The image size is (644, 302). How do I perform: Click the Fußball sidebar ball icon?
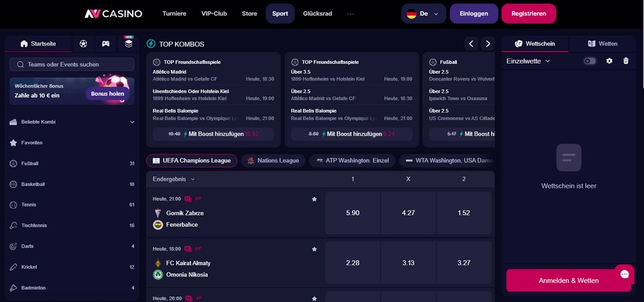pyautogui.click(x=13, y=164)
